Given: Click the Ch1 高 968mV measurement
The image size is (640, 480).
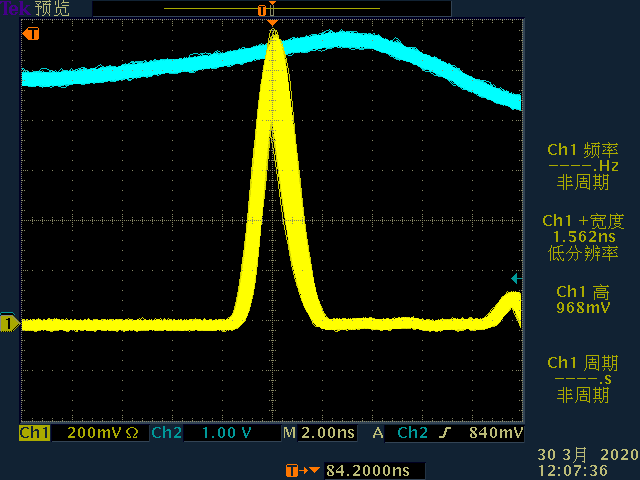Looking at the screenshot, I should 582,300.
